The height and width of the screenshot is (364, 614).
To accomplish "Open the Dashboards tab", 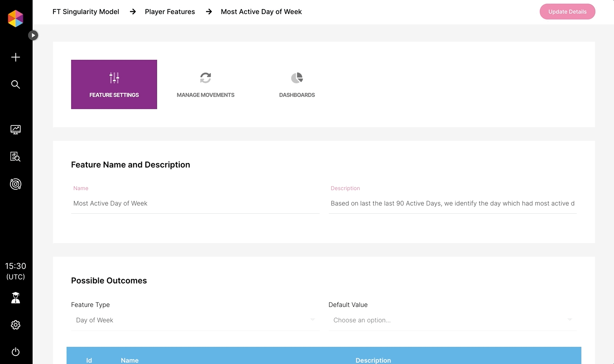I will point(297,84).
